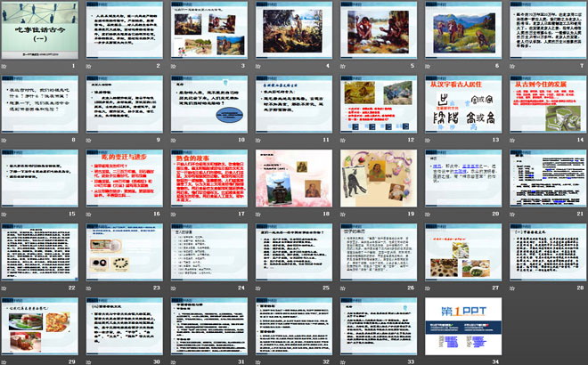
Task: Select slide 30 thumbnail
Action: coord(125,326)
